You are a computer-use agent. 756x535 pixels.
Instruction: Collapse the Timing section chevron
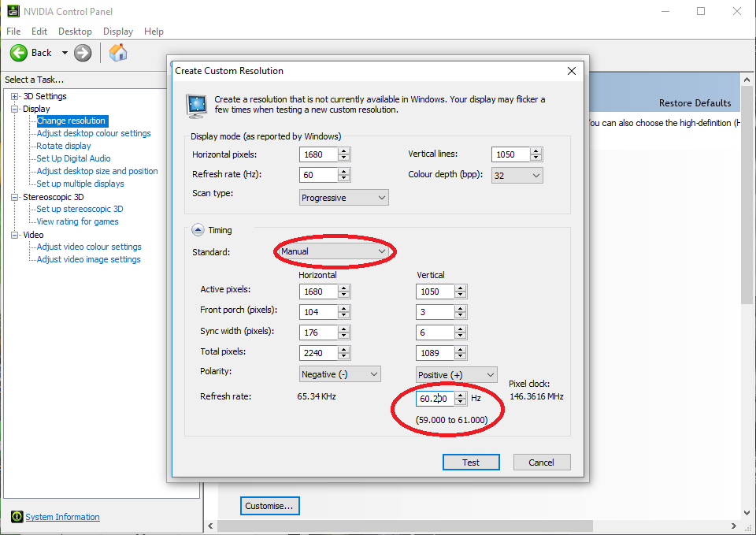(x=197, y=230)
